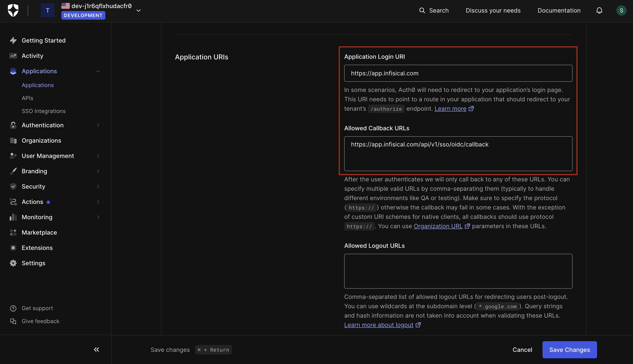Select the Applications sub-item
The height and width of the screenshot is (364, 633).
pyautogui.click(x=37, y=85)
